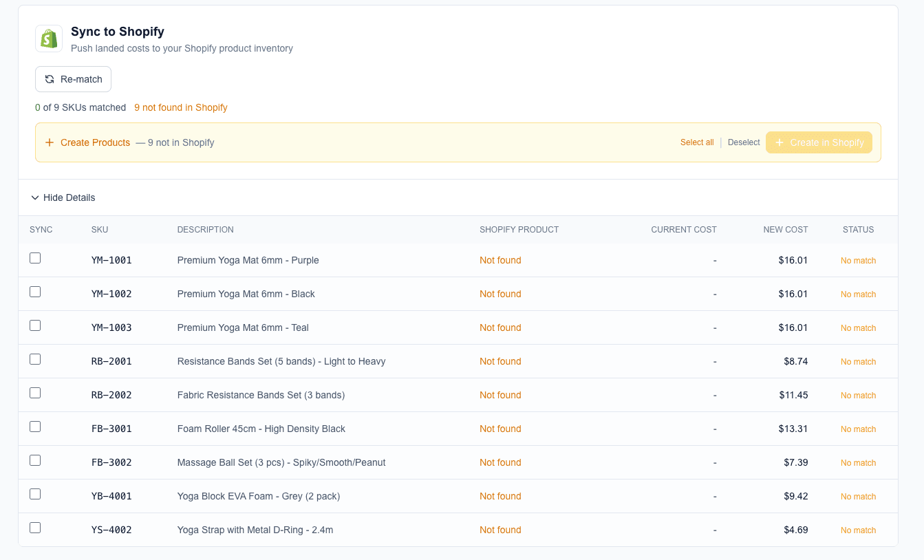Click the '9 not in Shopify' banner text
Viewport: 924px width, 560px height.
tap(175, 142)
